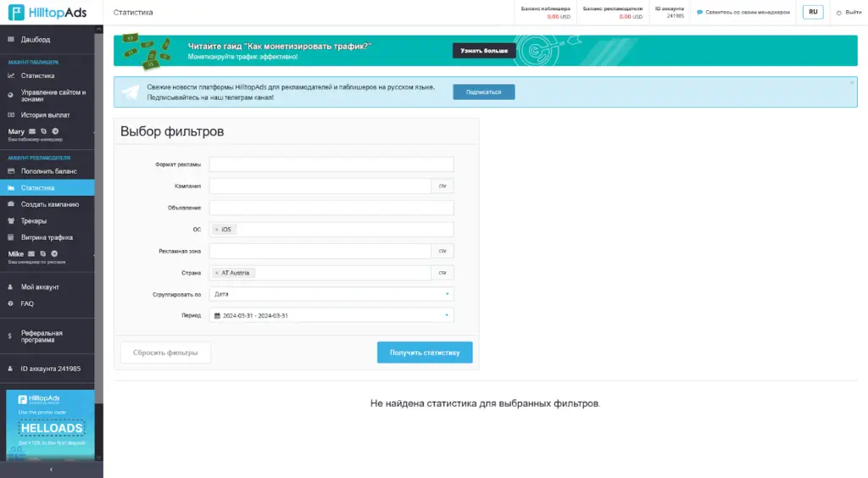Click the Подписаться Telegram button
Screen dimensions: 868x478
(x=484, y=92)
